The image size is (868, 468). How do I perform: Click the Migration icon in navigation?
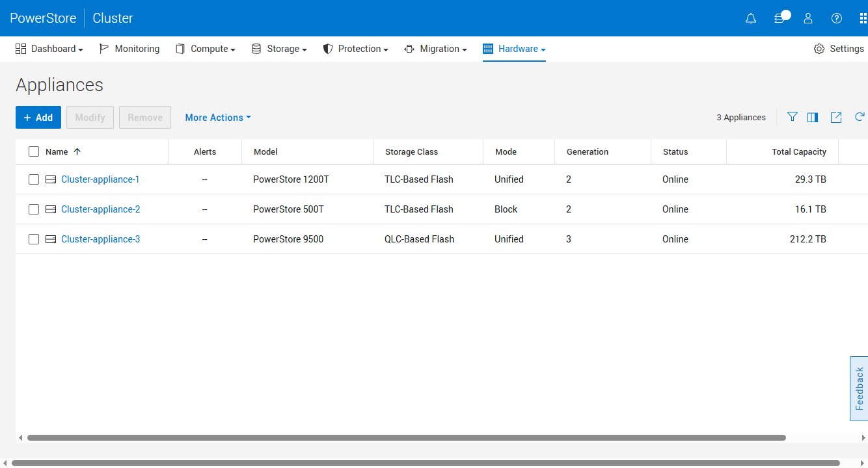tap(409, 49)
